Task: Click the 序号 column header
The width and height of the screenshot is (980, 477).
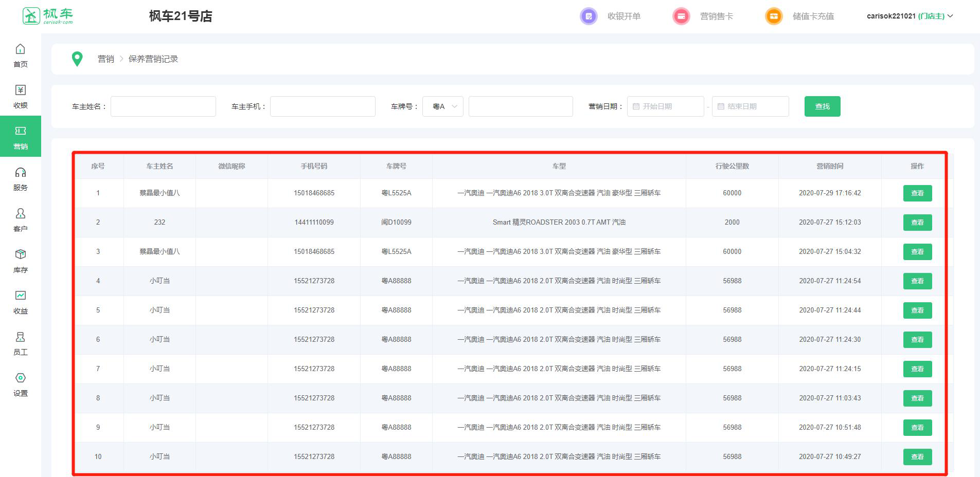Action: click(98, 166)
